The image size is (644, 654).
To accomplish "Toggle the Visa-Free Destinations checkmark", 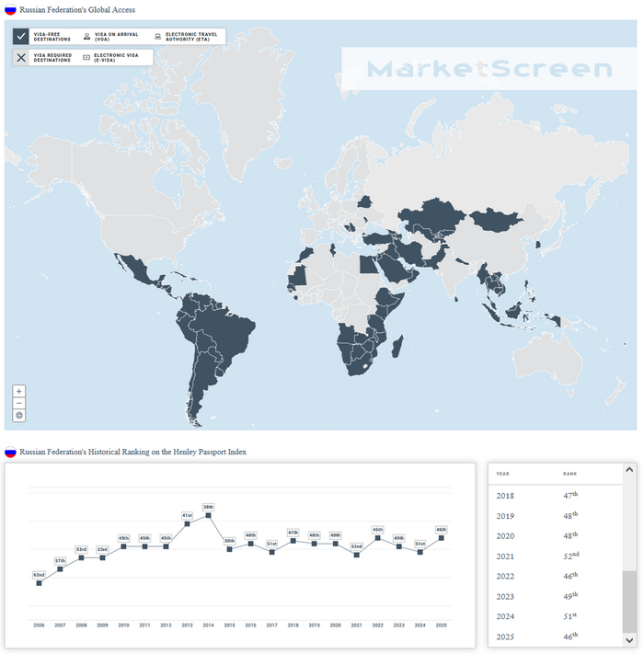I will (x=21, y=36).
